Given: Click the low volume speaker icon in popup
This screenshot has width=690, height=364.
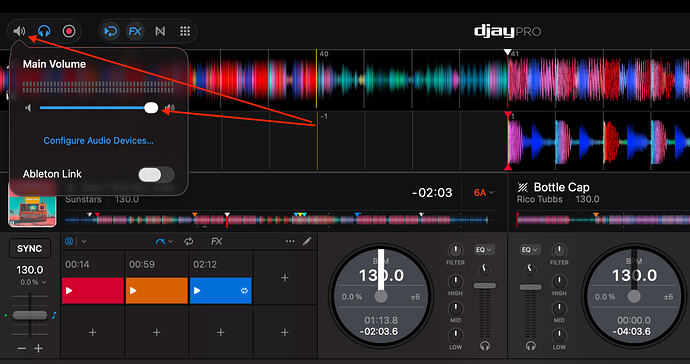Looking at the screenshot, I should 28,108.
